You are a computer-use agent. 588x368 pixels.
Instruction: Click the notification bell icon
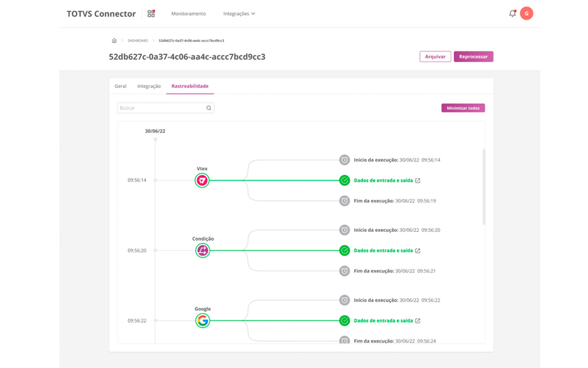[x=512, y=13]
